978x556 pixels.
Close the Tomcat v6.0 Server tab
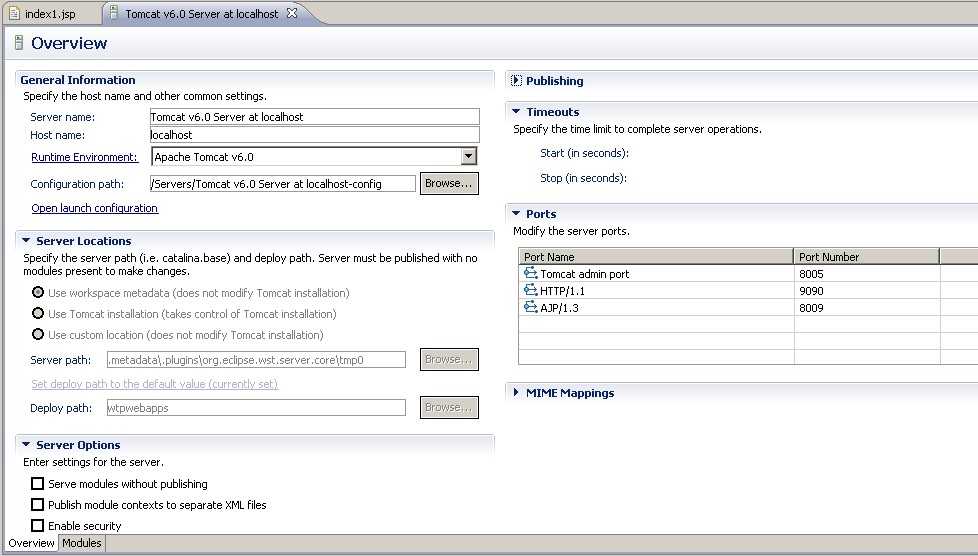coord(292,12)
